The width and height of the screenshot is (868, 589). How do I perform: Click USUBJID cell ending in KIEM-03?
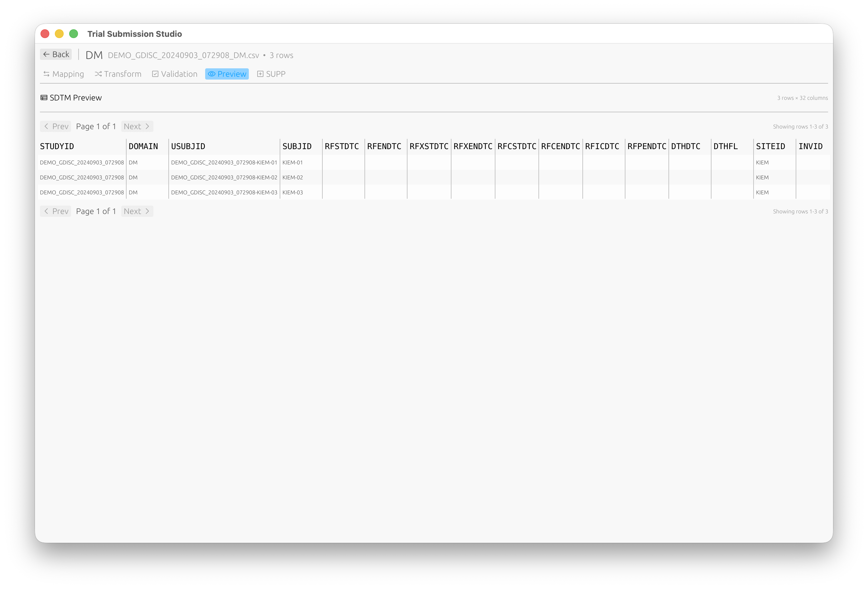pyautogui.click(x=224, y=192)
